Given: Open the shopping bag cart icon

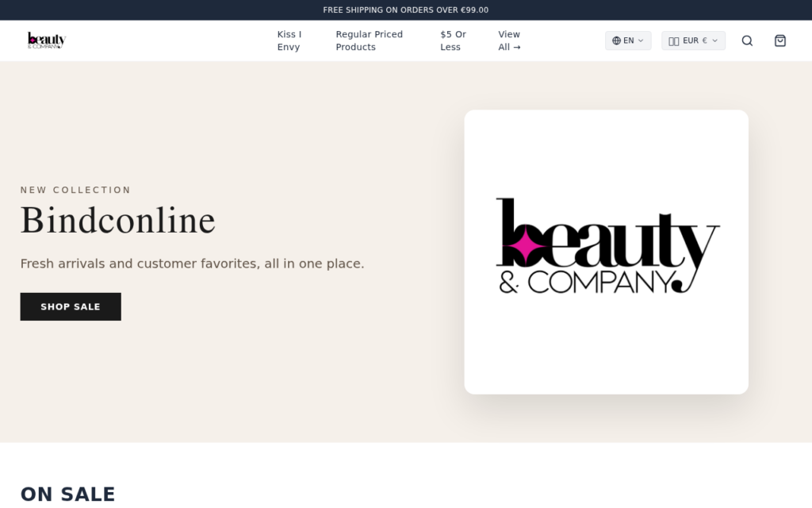Looking at the screenshot, I should (780, 41).
